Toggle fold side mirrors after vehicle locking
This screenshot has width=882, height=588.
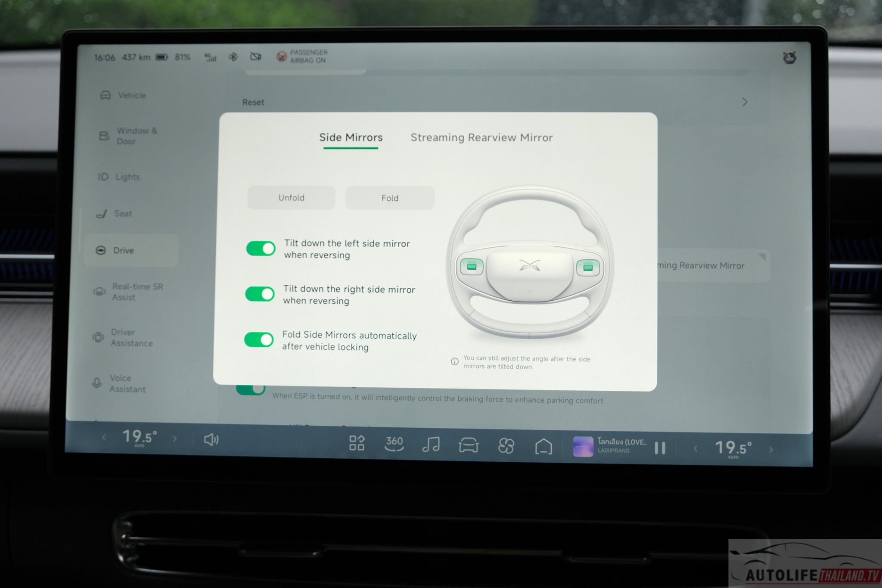click(x=259, y=340)
